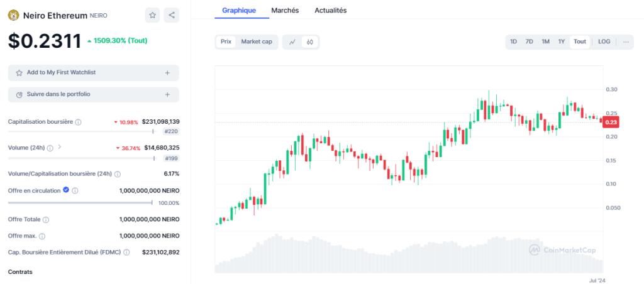
Task: Click the star favorite icon beside NEIRO
Action: [153, 14]
